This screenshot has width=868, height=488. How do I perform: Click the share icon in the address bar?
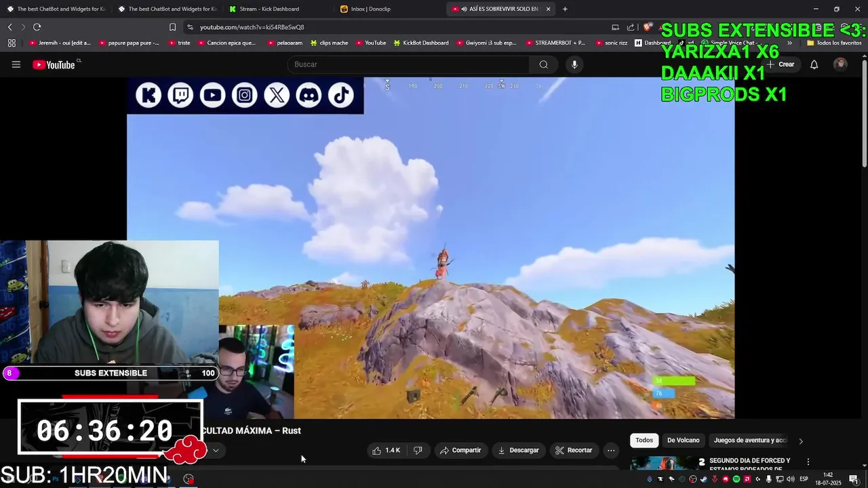(x=631, y=27)
